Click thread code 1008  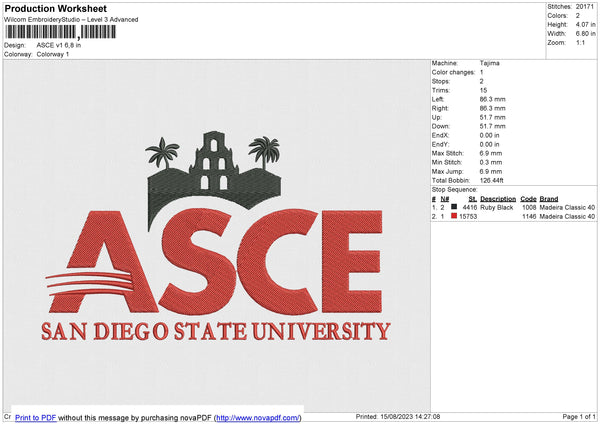point(529,207)
